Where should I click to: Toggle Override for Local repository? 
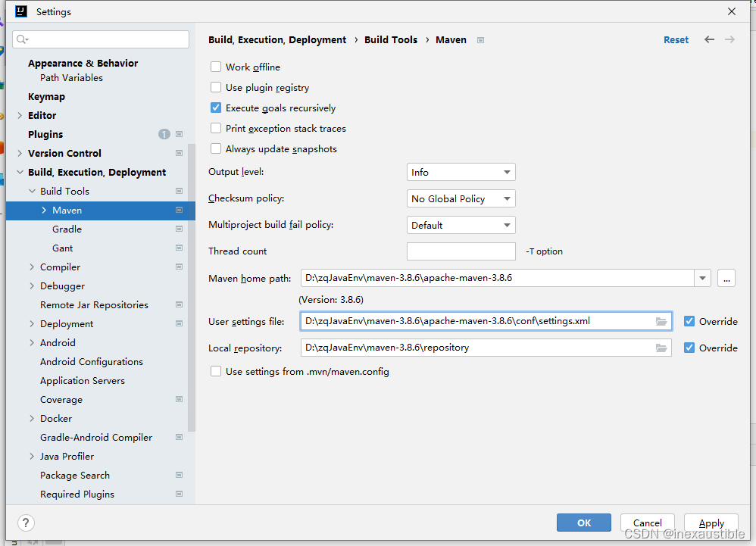tap(689, 348)
